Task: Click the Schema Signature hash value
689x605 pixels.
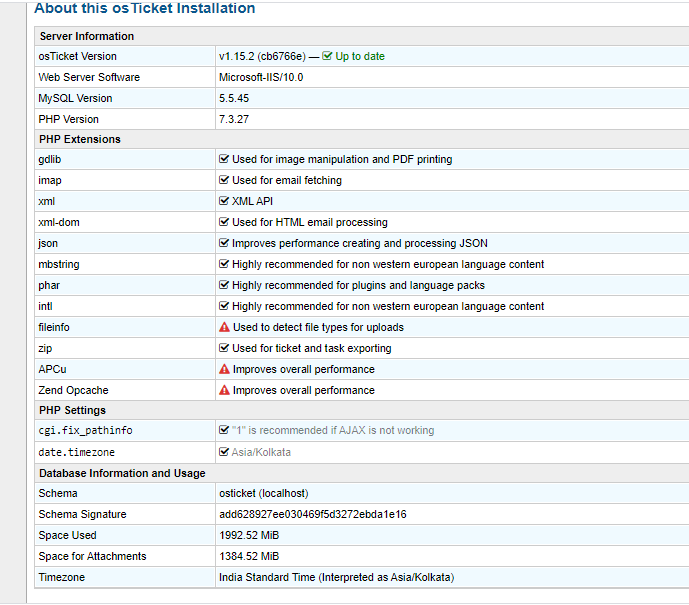Action: coord(312,514)
